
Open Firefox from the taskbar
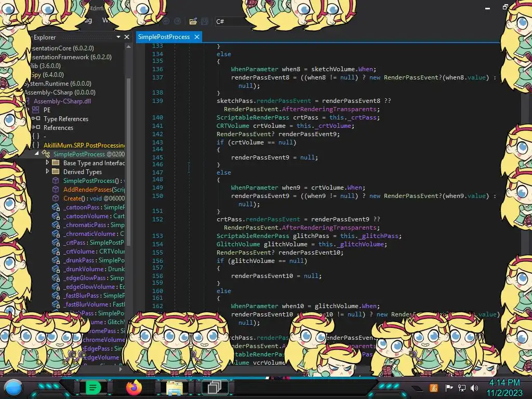pyautogui.click(x=134, y=388)
